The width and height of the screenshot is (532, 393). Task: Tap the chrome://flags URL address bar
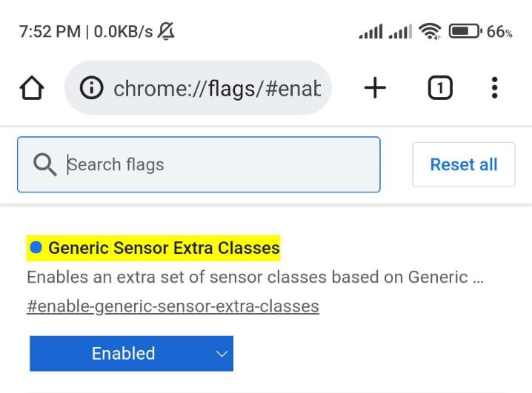215,89
